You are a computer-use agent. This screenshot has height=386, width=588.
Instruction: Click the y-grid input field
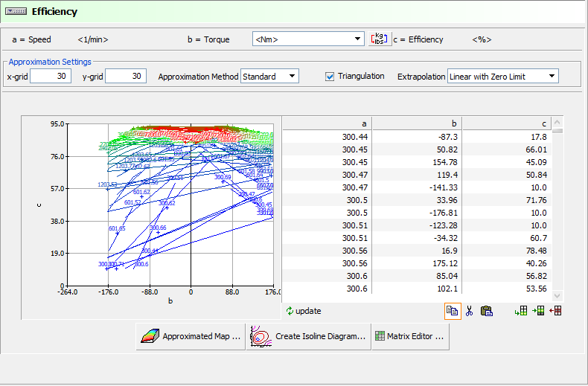pos(126,76)
